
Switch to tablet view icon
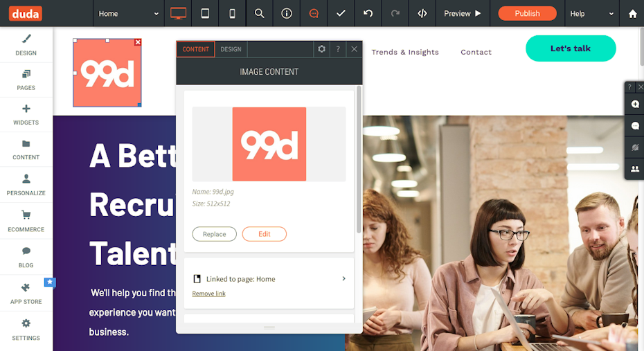(x=205, y=13)
